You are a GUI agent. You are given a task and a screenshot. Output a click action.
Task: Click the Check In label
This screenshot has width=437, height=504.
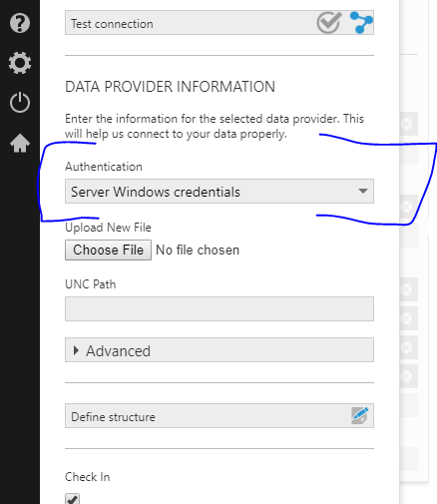pyautogui.click(x=87, y=477)
